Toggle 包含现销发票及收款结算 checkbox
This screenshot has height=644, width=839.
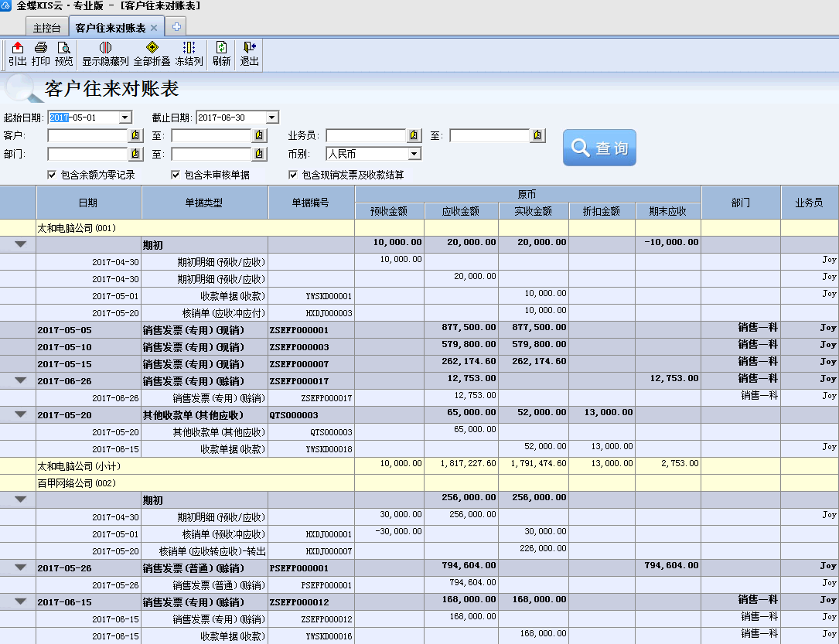[x=293, y=175]
